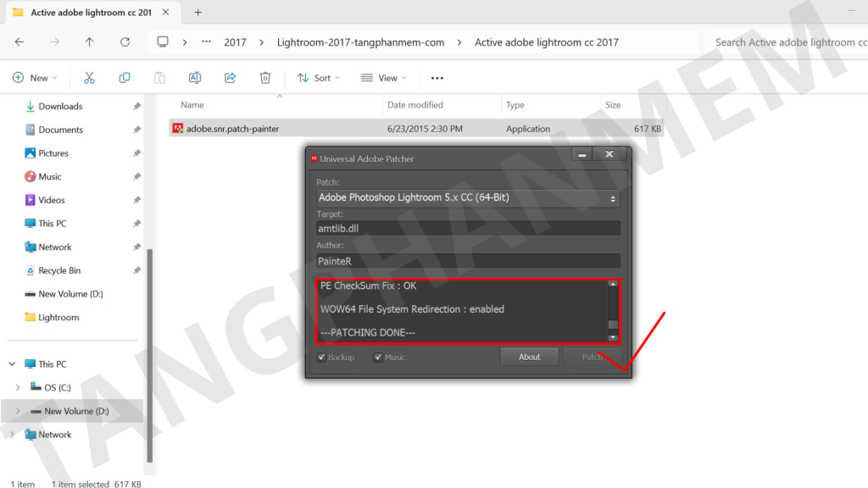Click the Refresh icon in navigation bar
The image size is (868, 488).
point(125,42)
